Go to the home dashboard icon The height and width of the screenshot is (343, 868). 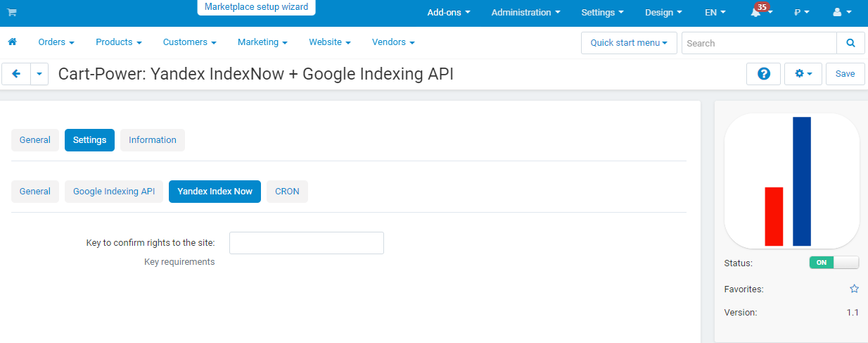click(12, 42)
